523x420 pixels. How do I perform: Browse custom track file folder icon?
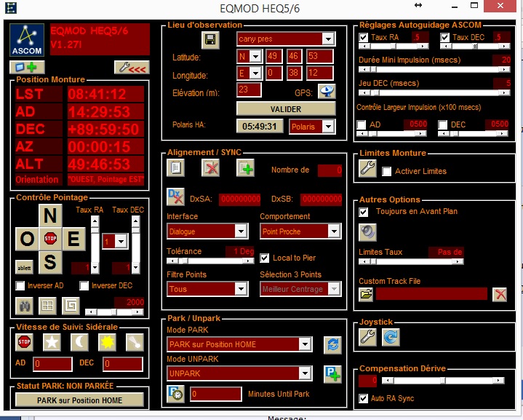[x=366, y=295]
